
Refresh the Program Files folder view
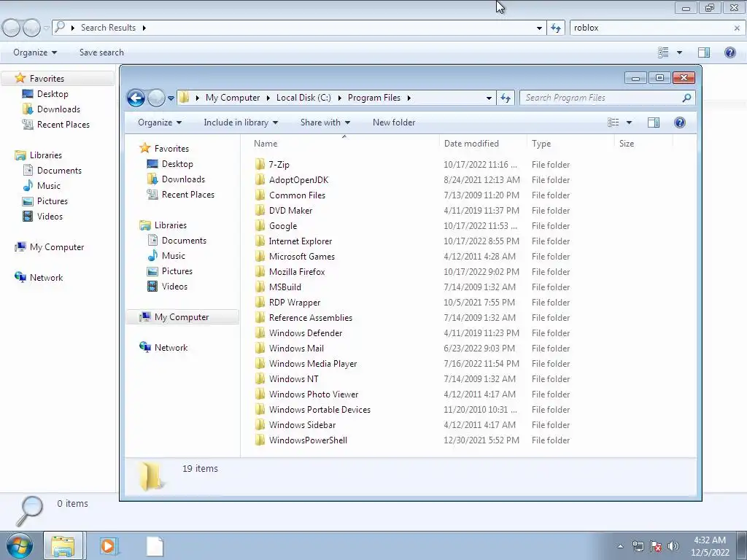click(506, 98)
